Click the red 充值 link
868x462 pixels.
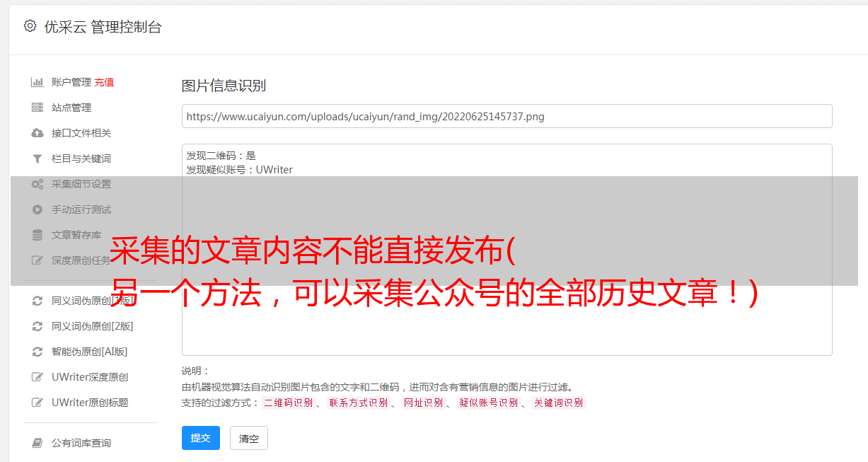[104, 82]
